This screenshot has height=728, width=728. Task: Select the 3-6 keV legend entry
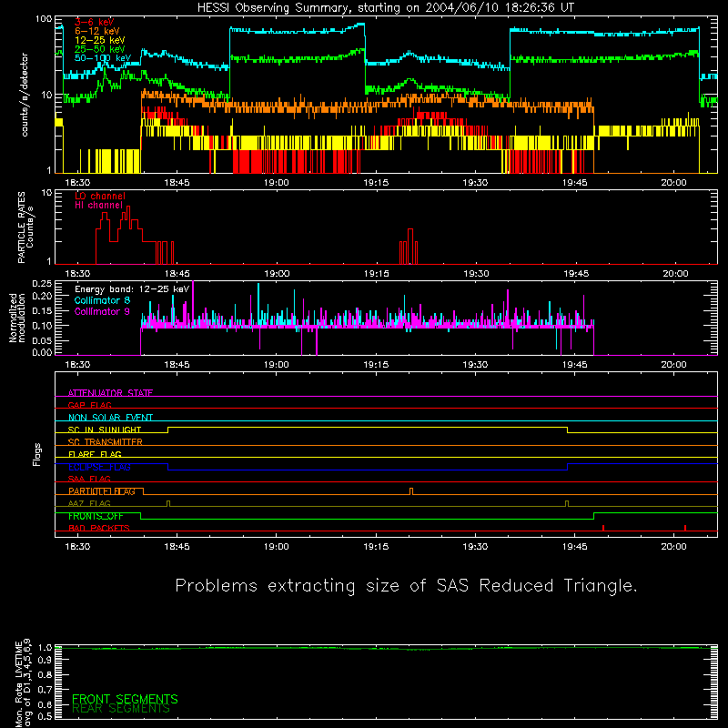(94, 22)
